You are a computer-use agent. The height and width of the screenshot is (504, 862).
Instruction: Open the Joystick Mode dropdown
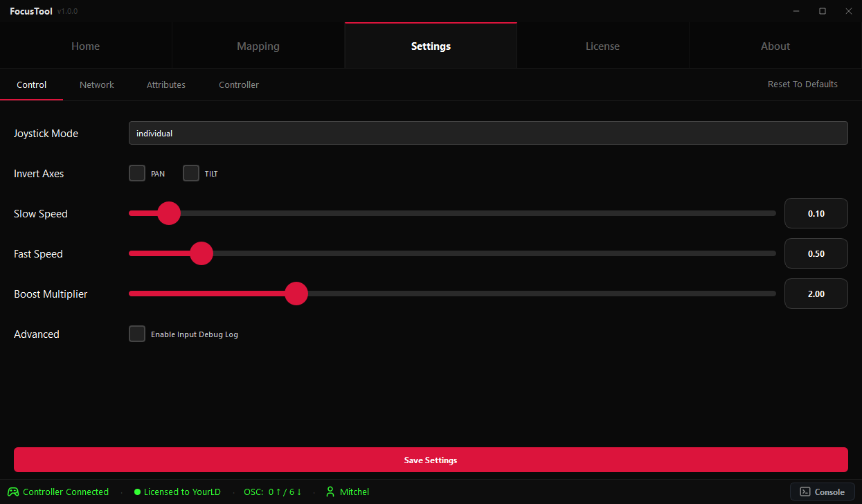pyautogui.click(x=488, y=133)
